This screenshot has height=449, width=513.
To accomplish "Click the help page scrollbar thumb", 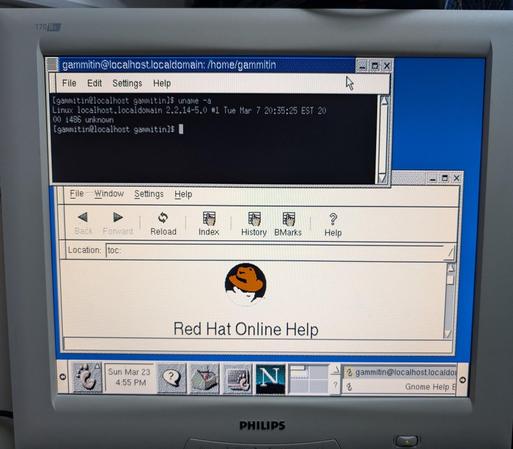I will pos(451,279).
